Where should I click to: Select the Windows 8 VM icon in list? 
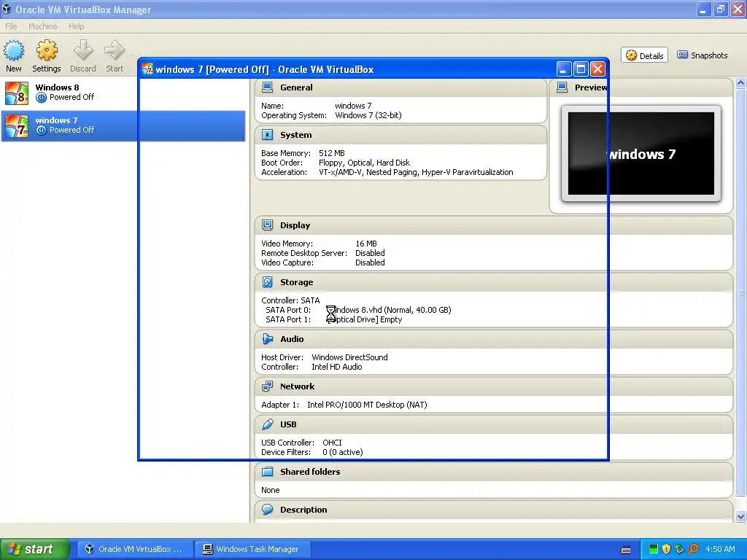[17, 93]
